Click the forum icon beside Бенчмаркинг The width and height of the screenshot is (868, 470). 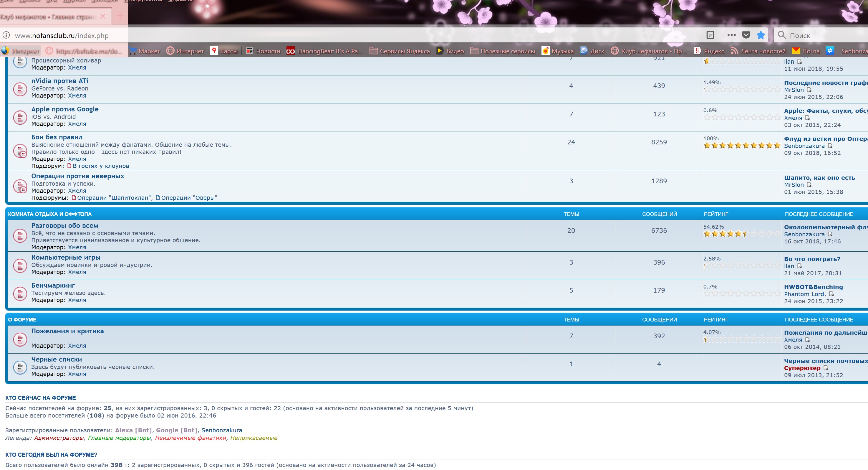pos(20,293)
